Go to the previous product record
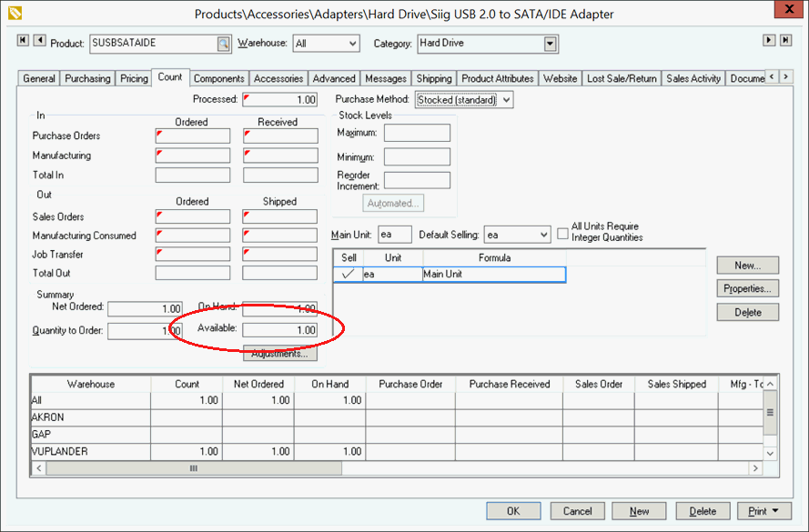 tap(40, 41)
